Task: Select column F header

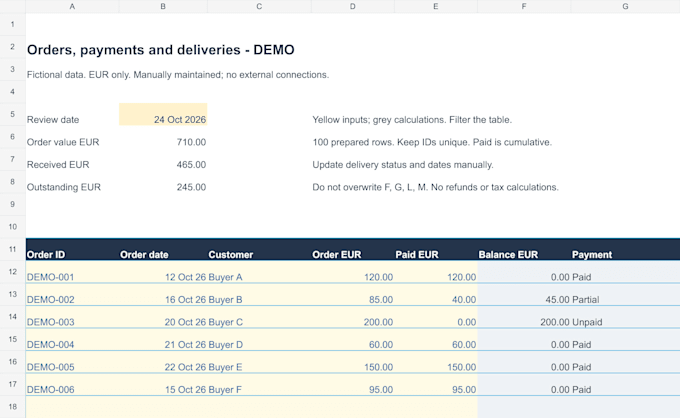Action: pyautogui.click(x=524, y=6)
